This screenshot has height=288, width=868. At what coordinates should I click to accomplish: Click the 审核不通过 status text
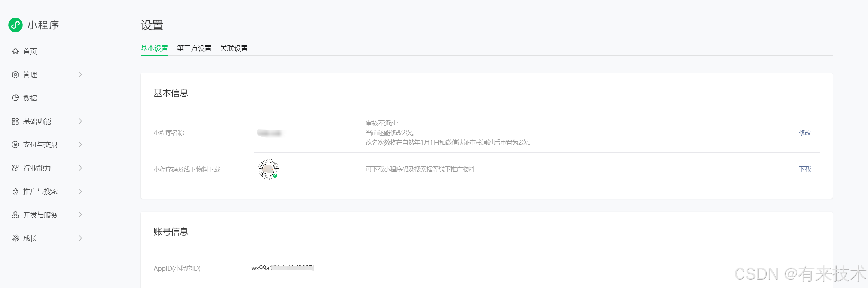[382, 123]
